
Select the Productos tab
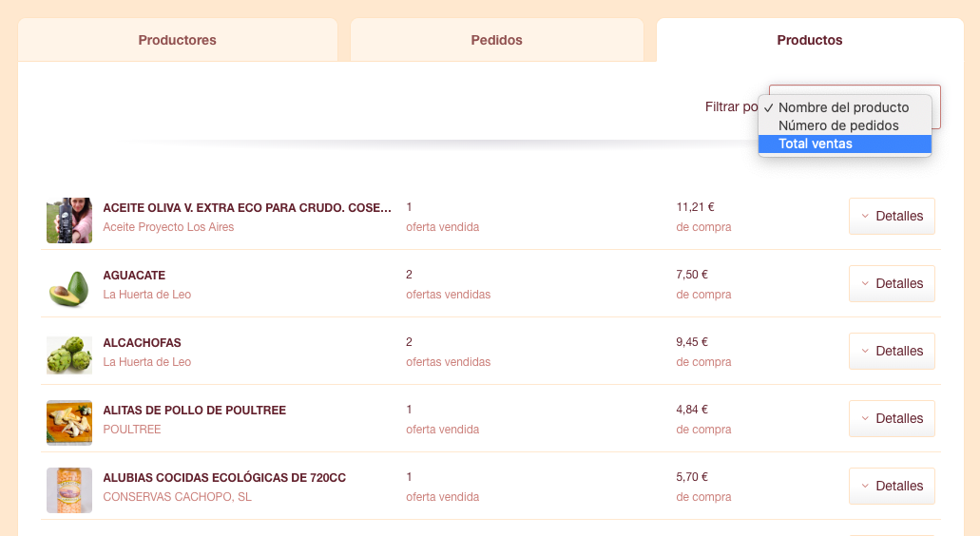810,40
